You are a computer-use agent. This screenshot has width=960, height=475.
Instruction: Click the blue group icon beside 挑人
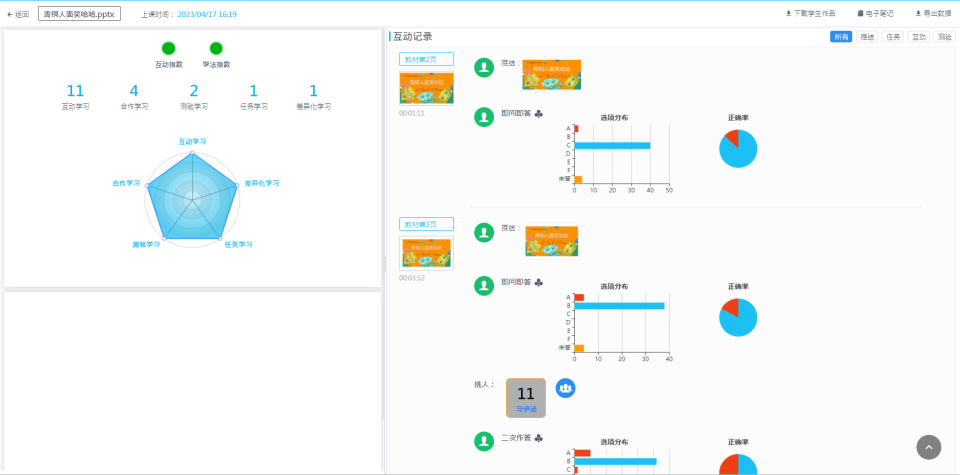click(x=566, y=388)
